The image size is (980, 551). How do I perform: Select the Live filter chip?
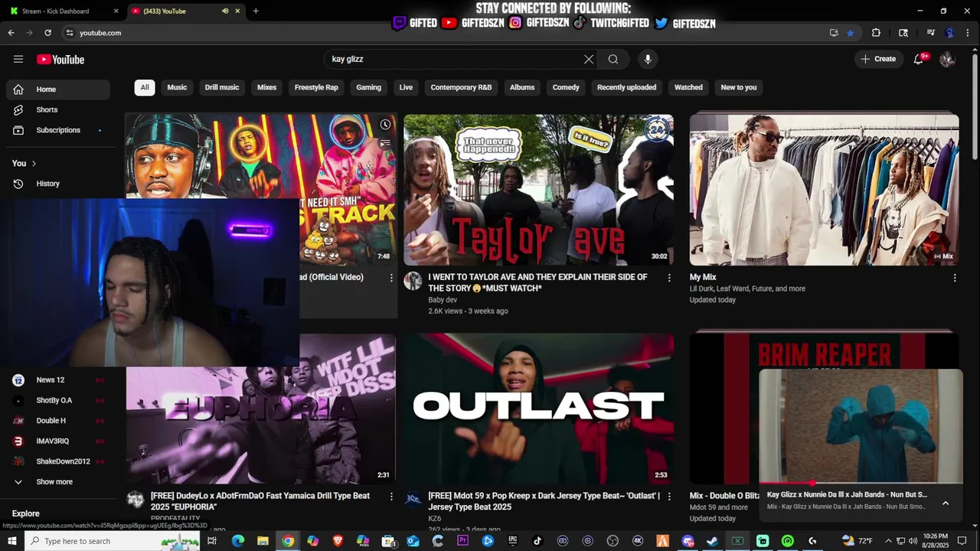[406, 87]
